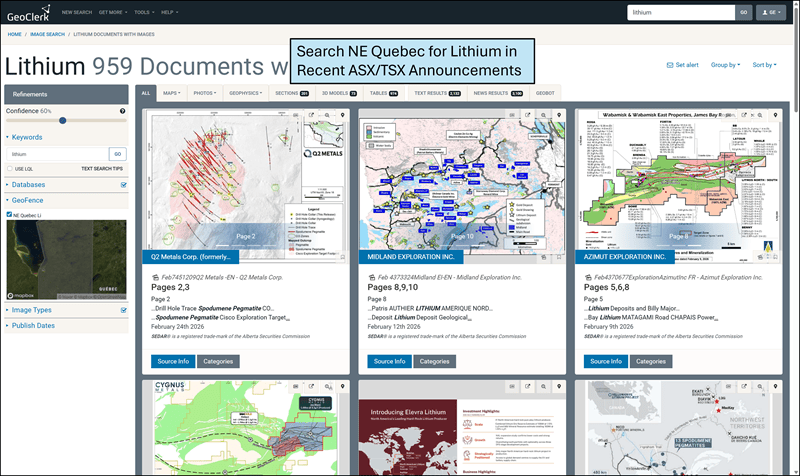Click slideshow icon on Midland Exploration card

pos(512,115)
